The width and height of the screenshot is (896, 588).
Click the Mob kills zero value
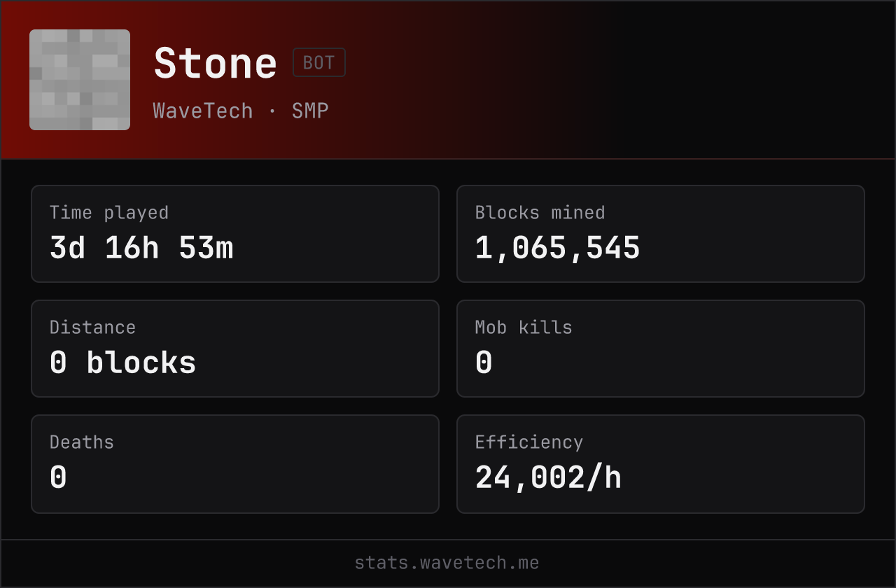point(484,363)
